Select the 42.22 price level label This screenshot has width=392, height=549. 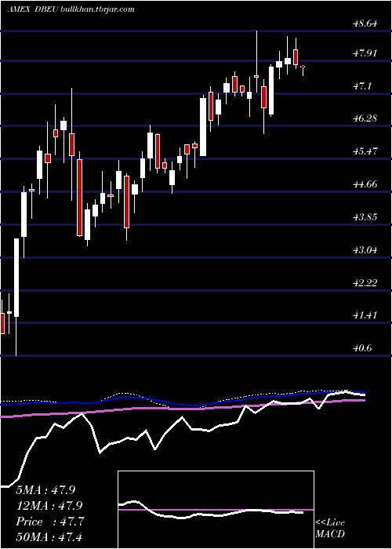tap(365, 282)
